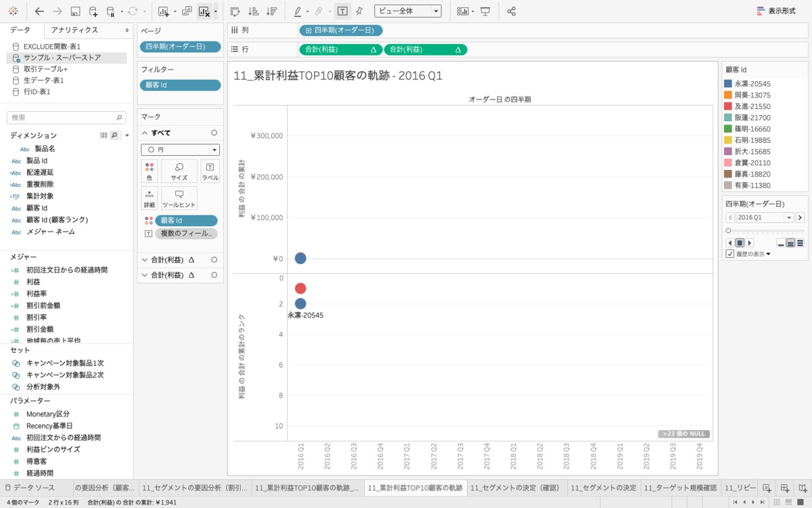Click the play forward button on page control
This screenshot has height=508, width=812.
[750, 242]
